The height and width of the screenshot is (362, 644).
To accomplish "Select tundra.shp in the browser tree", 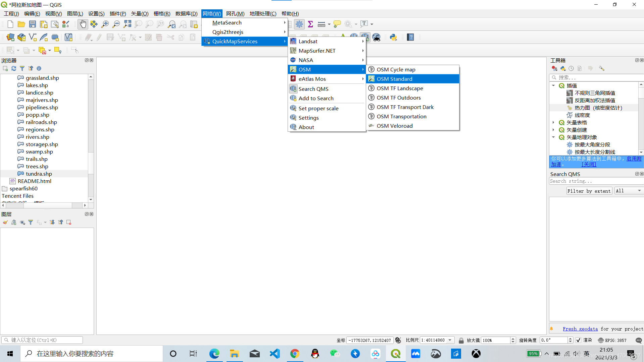I will 39,174.
